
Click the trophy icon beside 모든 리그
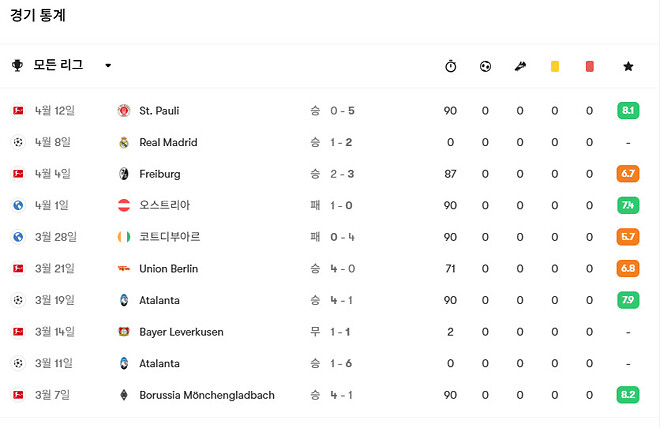(x=18, y=66)
